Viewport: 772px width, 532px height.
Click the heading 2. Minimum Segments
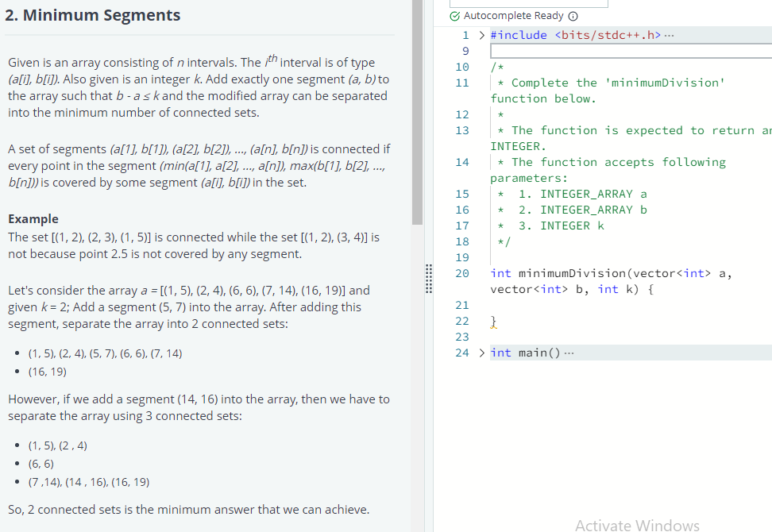(x=94, y=14)
